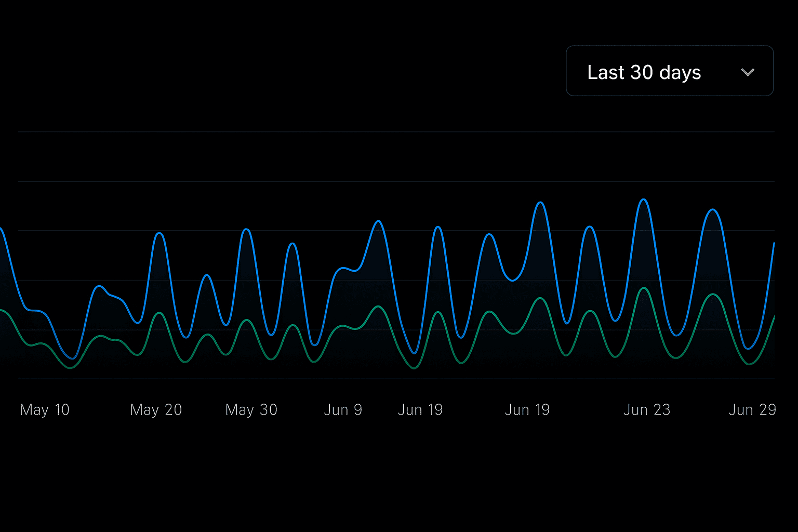
Task: Select the Jun 23 axis label
Action: coord(647,410)
